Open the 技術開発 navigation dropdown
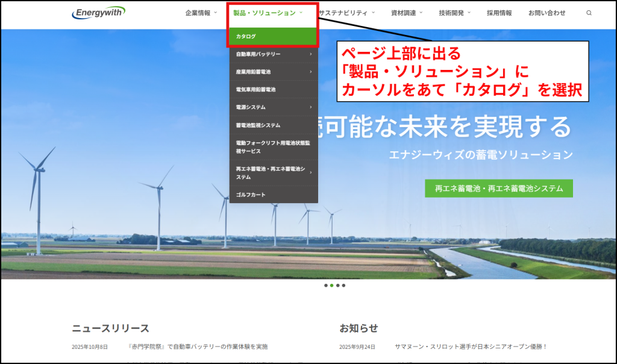617x364 pixels. click(x=454, y=13)
